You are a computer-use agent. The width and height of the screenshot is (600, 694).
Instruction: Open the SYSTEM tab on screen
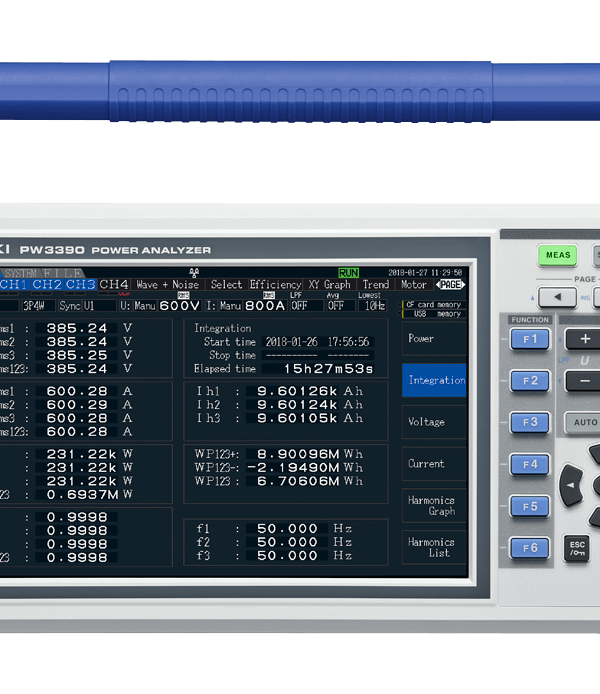coord(20,273)
